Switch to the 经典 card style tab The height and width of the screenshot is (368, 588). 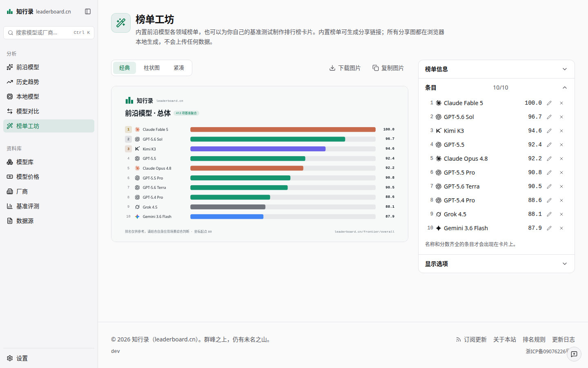(x=125, y=68)
